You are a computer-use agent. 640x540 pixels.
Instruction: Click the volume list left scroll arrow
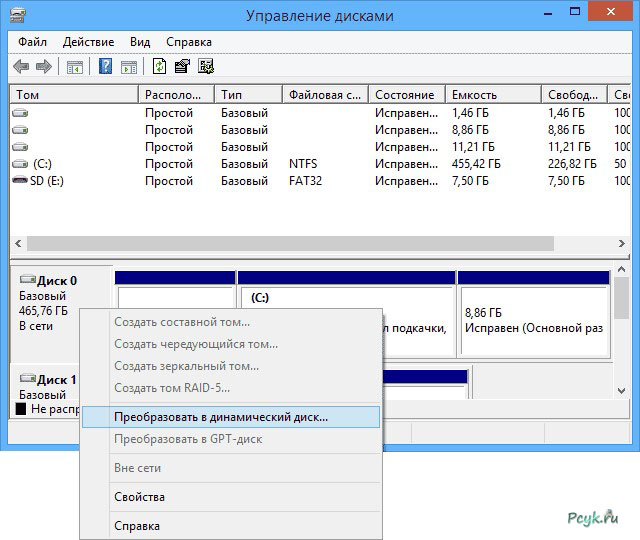(18, 244)
